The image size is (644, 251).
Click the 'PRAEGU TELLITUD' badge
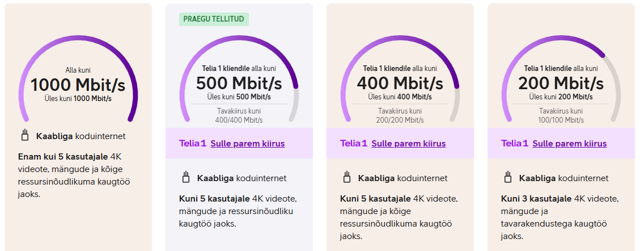pos(214,19)
